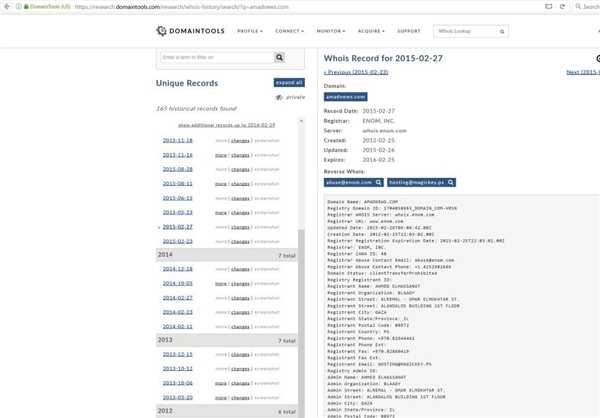Open the 2015-02-23 record
600x418 pixels.
(178, 242)
